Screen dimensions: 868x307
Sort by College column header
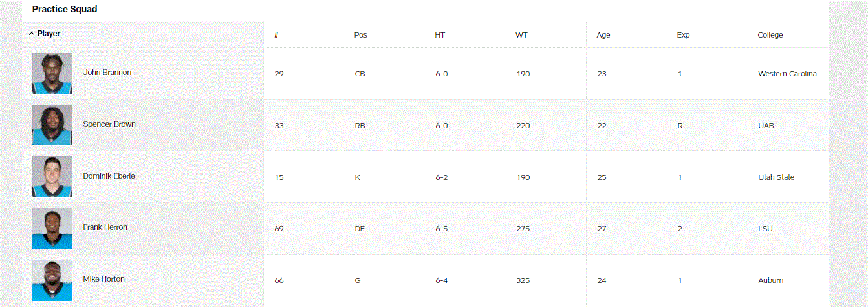770,35
